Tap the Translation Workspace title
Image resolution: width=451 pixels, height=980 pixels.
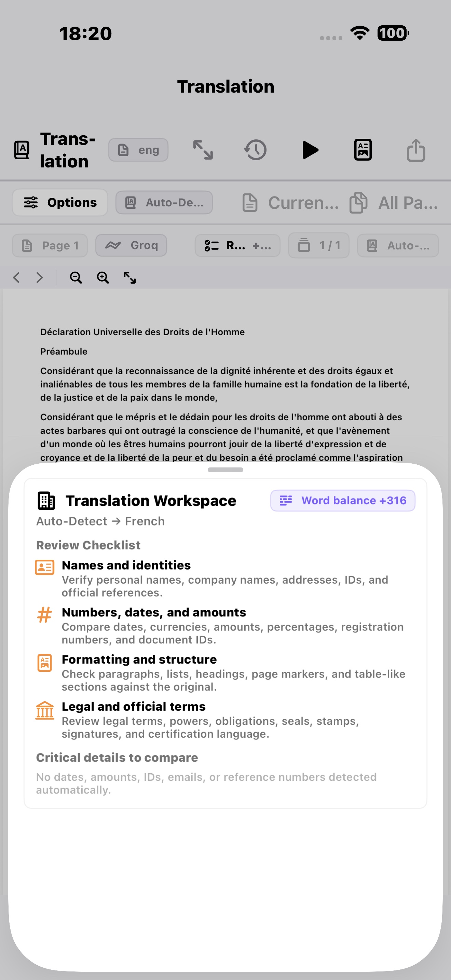[151, 501]
